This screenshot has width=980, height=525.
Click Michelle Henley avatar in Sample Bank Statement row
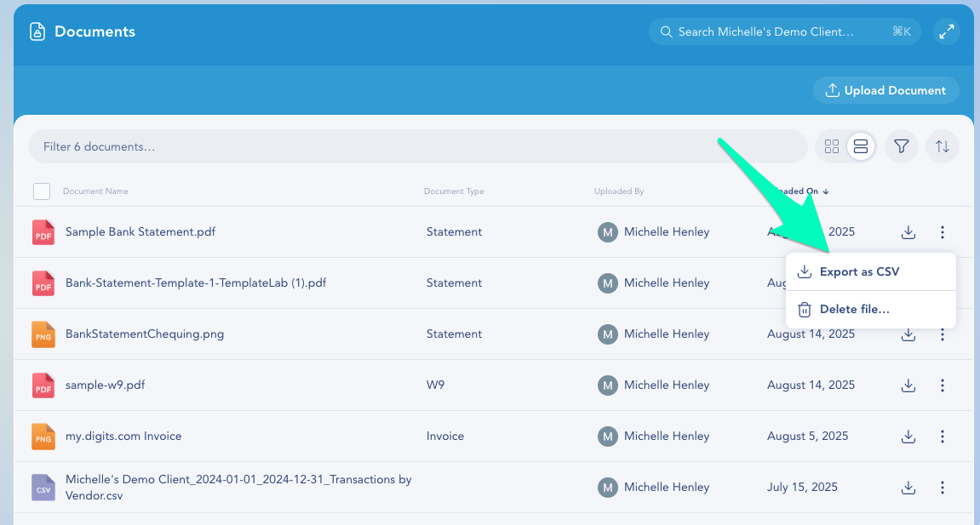(608, 232)
